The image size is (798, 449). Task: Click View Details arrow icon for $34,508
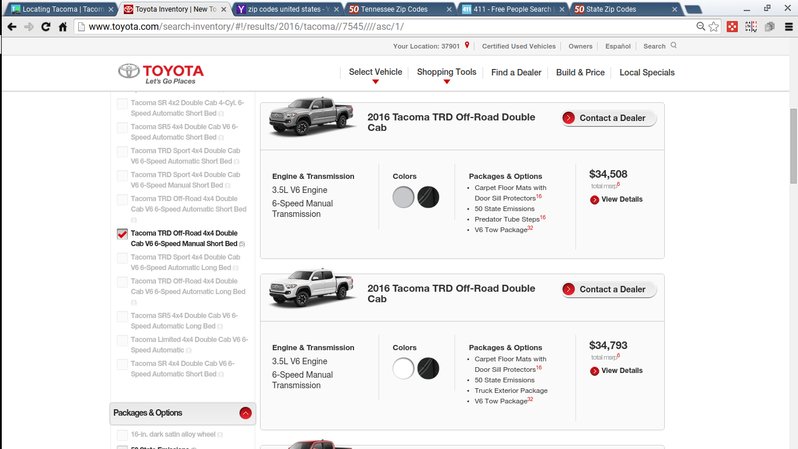594,200
